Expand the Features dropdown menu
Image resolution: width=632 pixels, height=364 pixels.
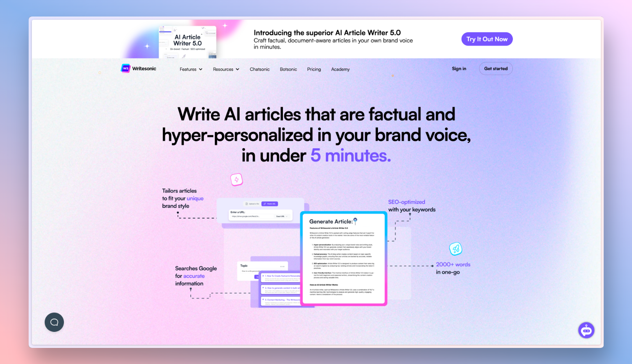(x=191, y=69)
